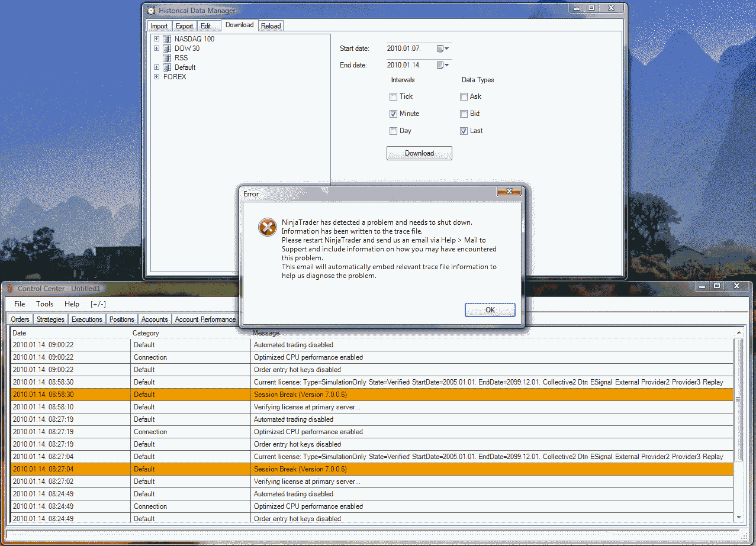Viewport: 756px width, 546px height.
Task: Click the log vertical scrollbar thumb
Action: [738, 399]
